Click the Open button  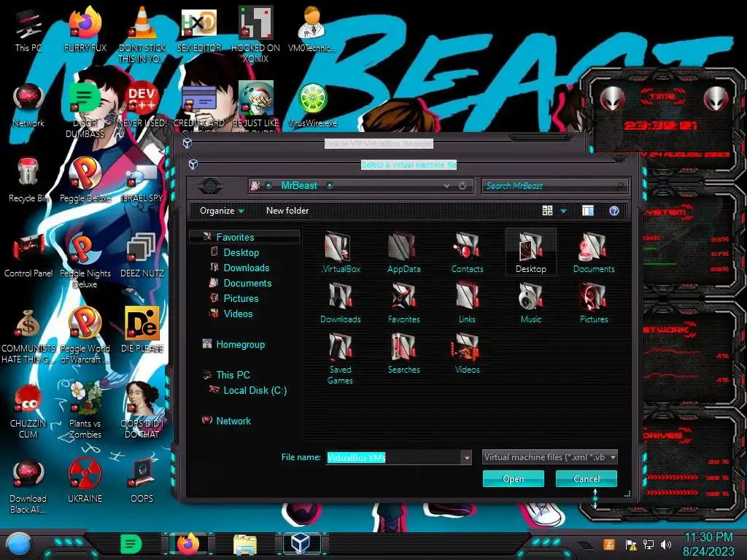513,478
